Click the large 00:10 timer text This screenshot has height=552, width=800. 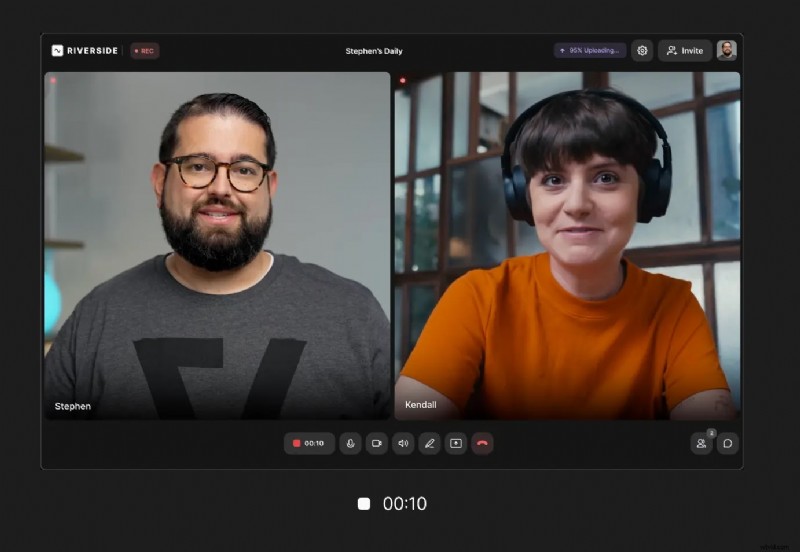coord(405,504)
